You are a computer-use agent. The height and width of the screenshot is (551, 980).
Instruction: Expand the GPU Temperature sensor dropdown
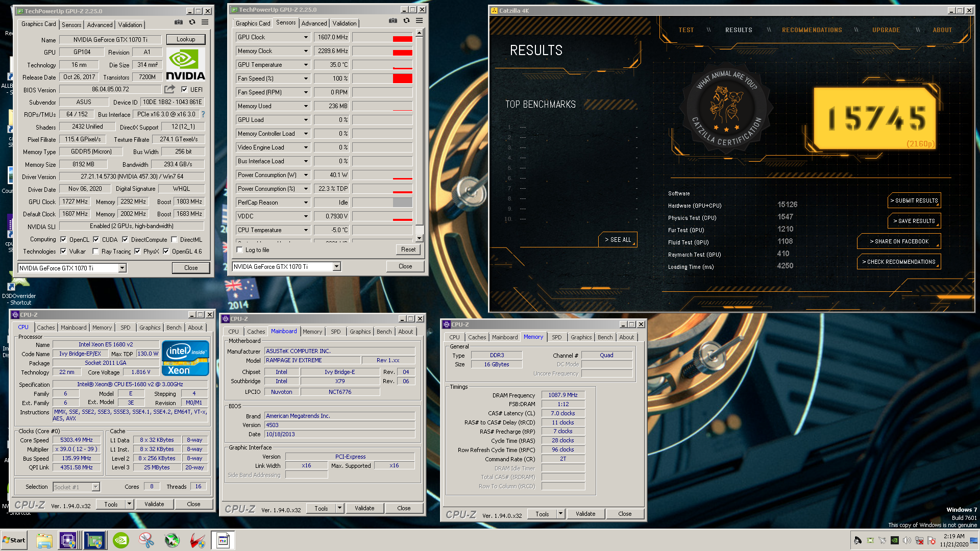tap(306, 65)
